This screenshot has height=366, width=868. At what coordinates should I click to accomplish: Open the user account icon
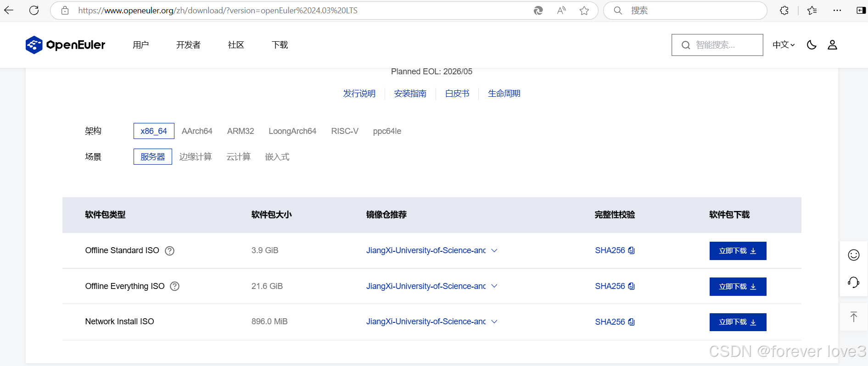(832, 45)
